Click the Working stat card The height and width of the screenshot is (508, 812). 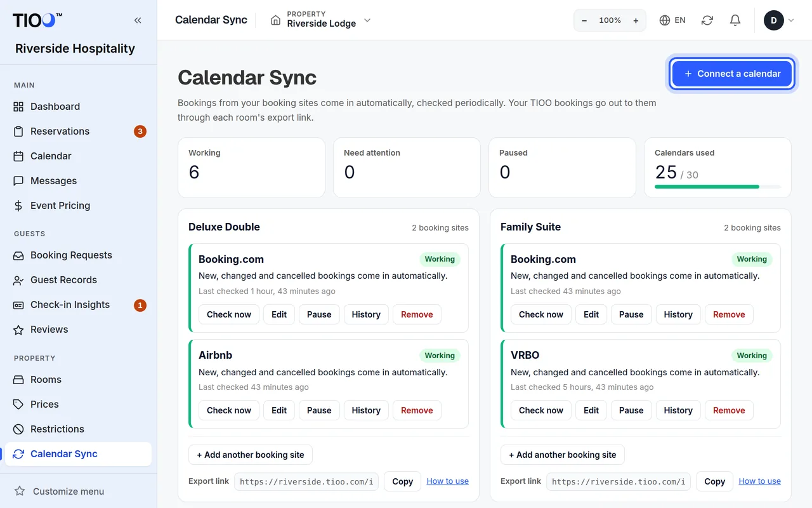click(x=251, y=168)
